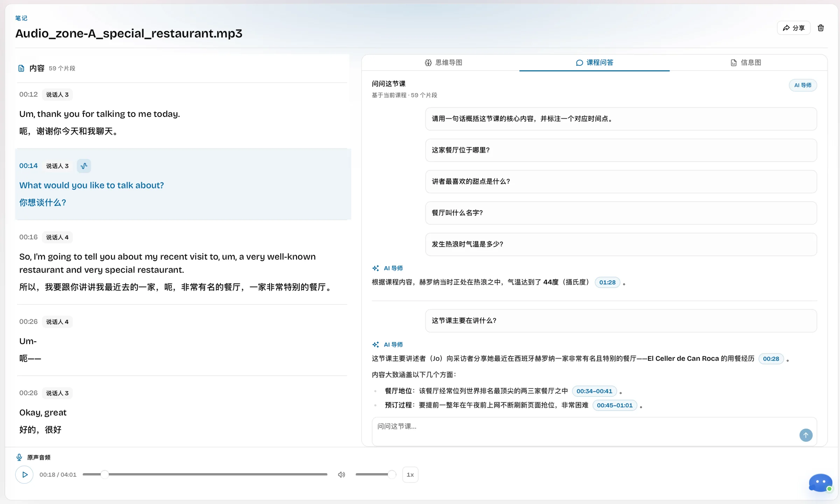This screenshot has width=840, height=504.
Task: Jump to 00:45–01:01 citation
Action: coord(615,405)
